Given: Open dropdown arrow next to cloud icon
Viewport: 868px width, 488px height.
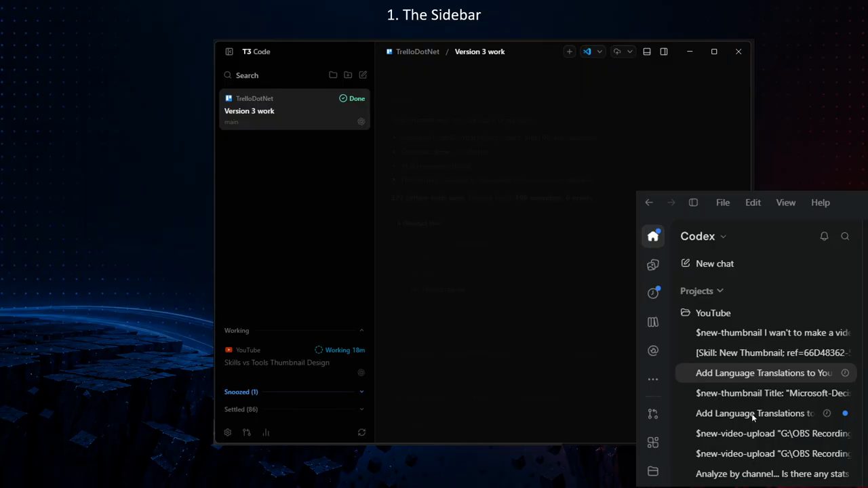Looking at the screenshot, I should point(629,52).
